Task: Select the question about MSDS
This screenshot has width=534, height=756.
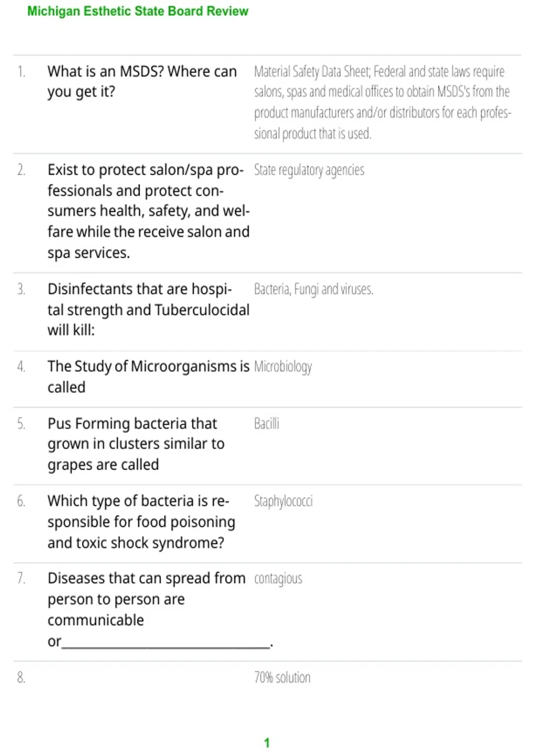Action: (142, 81)
